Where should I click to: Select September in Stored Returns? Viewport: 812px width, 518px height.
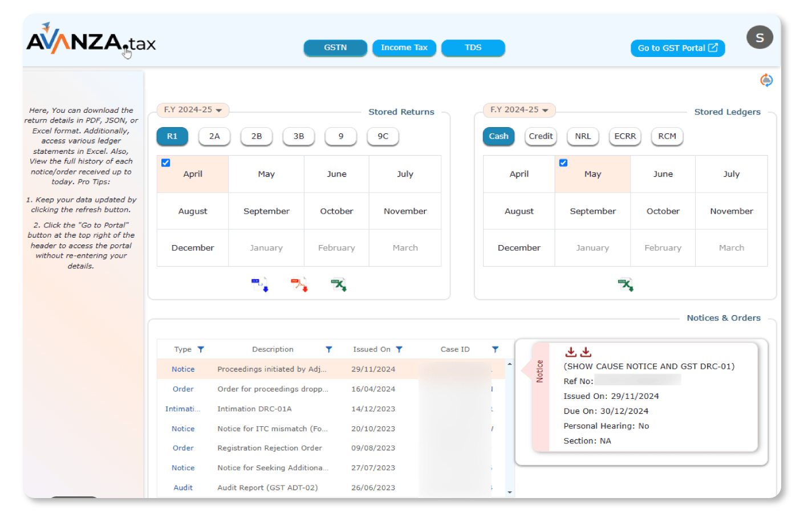tap(266, 211)
